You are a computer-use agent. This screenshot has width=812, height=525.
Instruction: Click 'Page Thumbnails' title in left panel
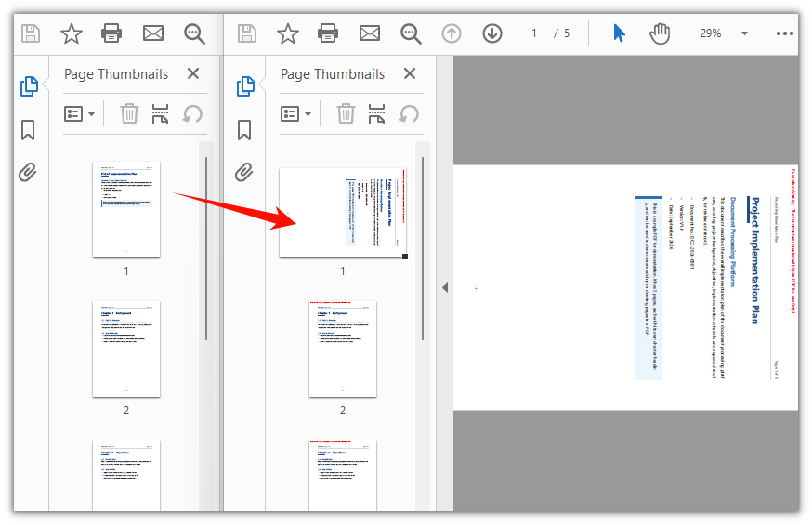click(x=116, y=74)
